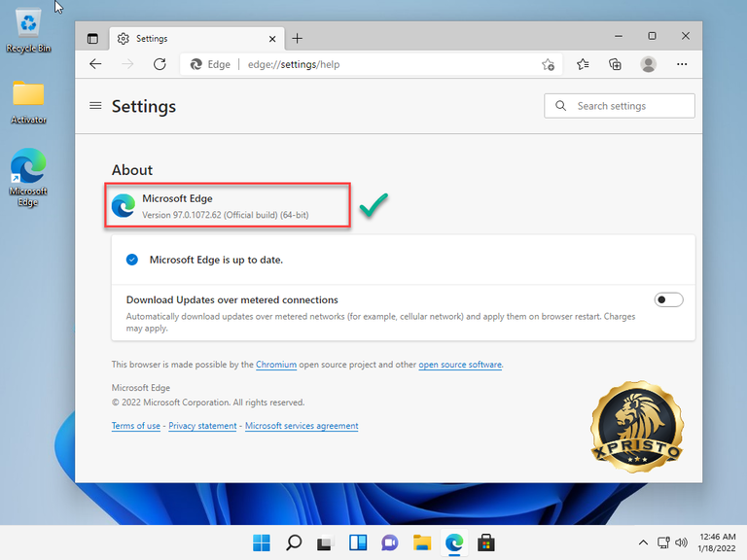747x560 pixels.
Task: Open the Privacy statement link
Action: [202, 426]
